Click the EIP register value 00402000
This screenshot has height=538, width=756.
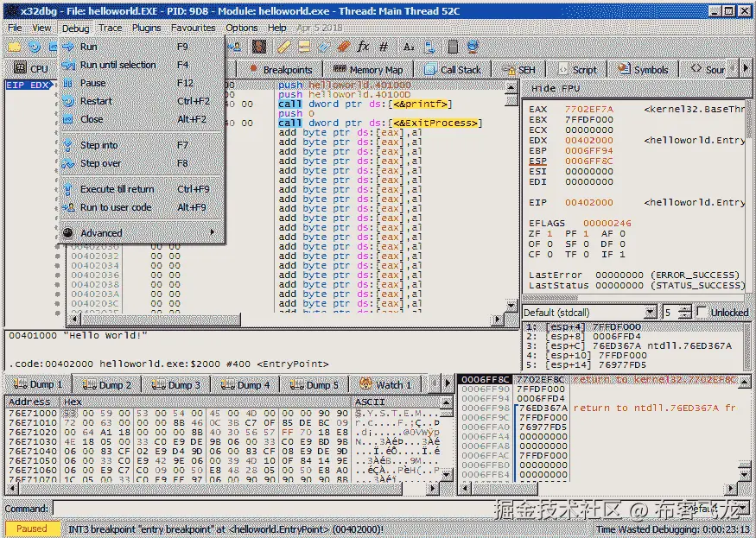(x=588, y=202)
